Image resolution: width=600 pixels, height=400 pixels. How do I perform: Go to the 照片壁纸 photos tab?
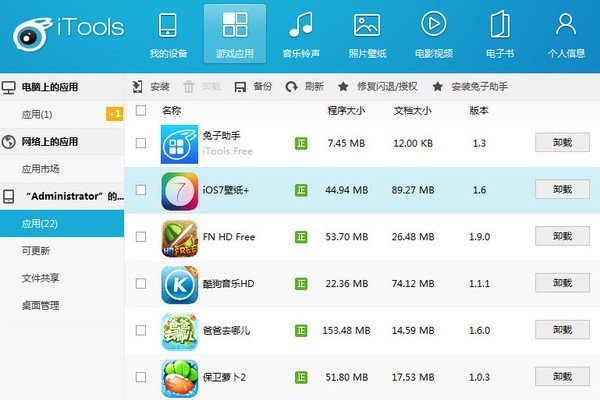[x=367, y=35]
